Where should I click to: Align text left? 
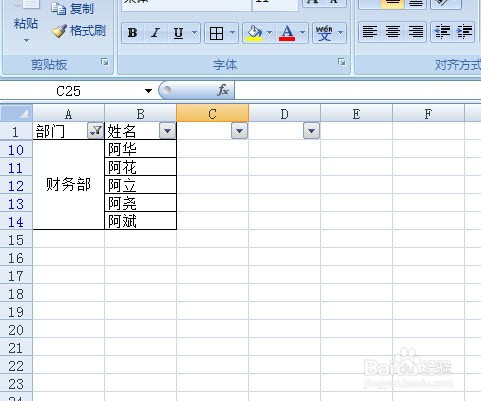pyautogui.click(x=370, y=32)
